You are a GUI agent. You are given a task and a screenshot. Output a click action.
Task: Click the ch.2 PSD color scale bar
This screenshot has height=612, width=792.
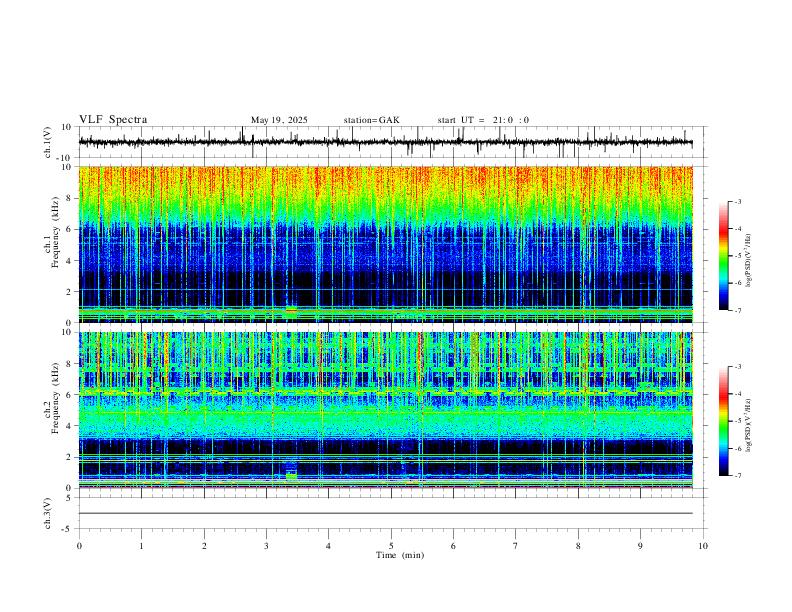click(723, 421)
